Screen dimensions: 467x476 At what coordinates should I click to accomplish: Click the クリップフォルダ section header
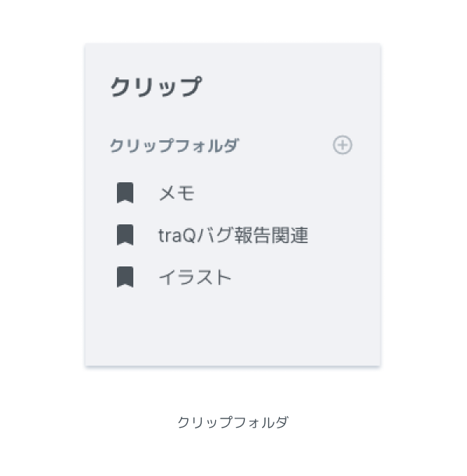click(175, 145)
